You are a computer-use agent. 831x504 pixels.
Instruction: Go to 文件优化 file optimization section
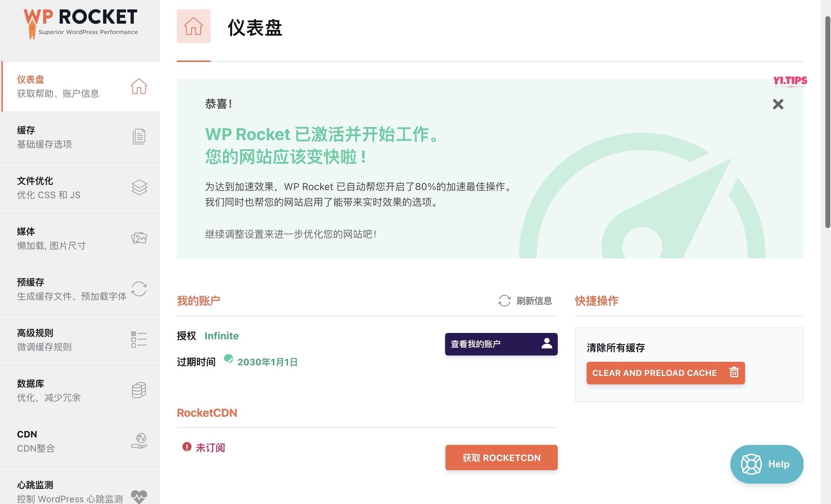click(x=81, y=188)
